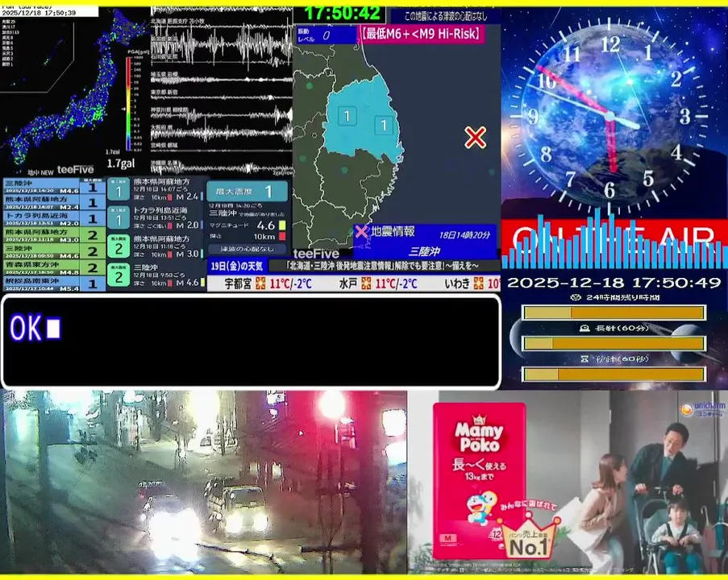Screen dimensions: 728x580
Task: Click the 地震情報 banner title
Action: [x=393, y=231]
